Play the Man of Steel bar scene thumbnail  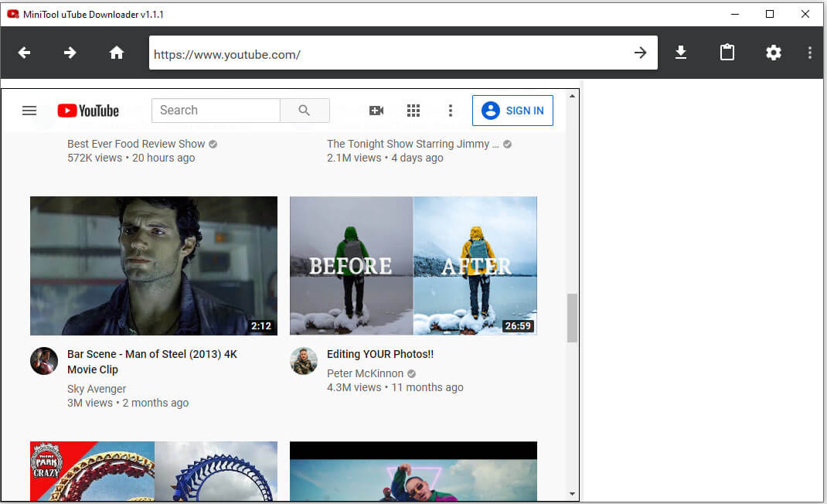[153, 265]
